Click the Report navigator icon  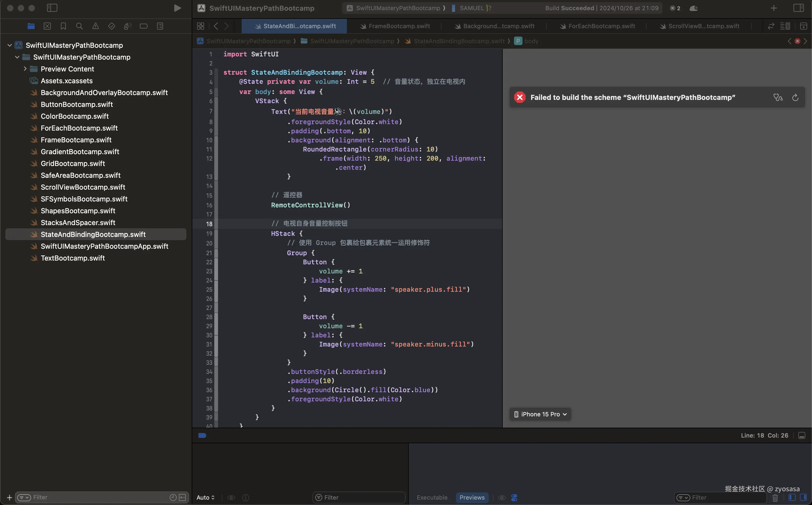pos(160,26)
